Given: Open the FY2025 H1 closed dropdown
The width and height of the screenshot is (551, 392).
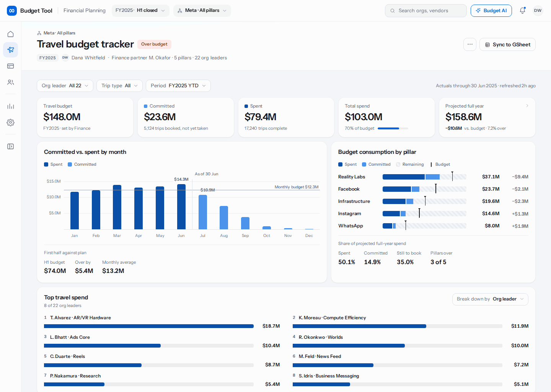Looking at the screenshot, I should [x=140, y=11].
